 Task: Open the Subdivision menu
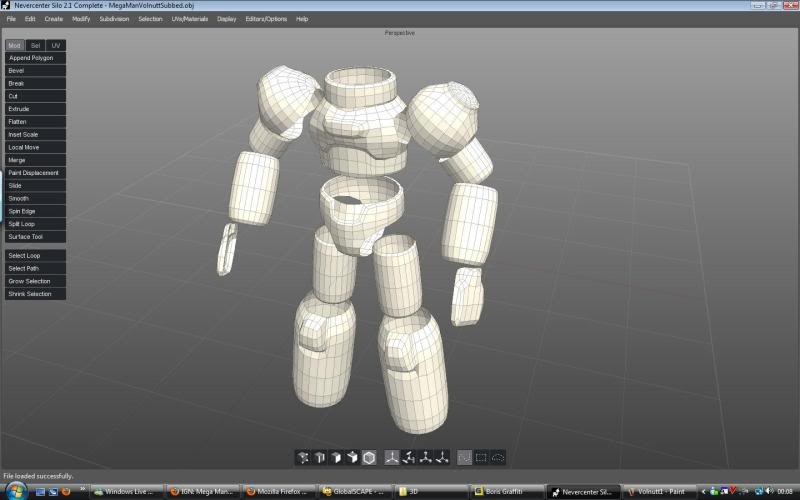(114, 19)
